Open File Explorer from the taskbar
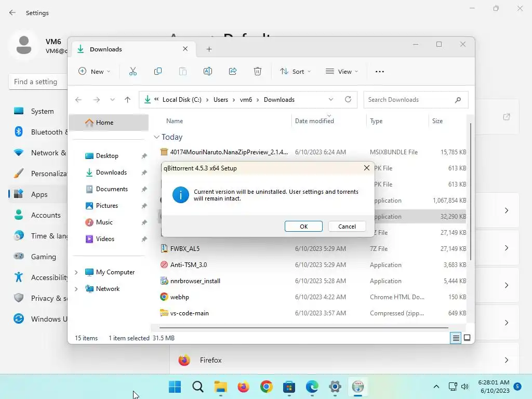Viewport: 532px width, 399px height. coord(220,387)
